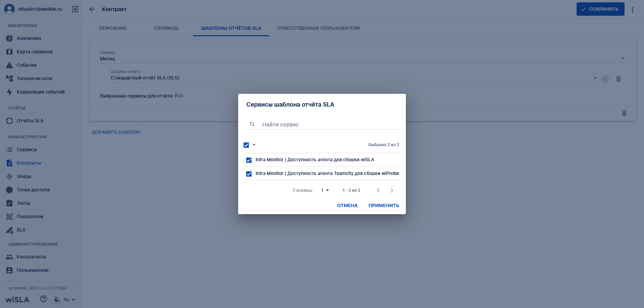644x308 pixels.
Task: Uncheck Доступность агента для сборки wiSLA
Action: (249, 160)
